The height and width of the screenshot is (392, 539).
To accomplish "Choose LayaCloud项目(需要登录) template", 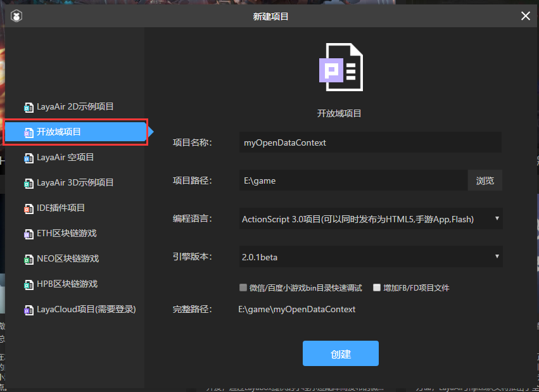I will coord(86,309).
